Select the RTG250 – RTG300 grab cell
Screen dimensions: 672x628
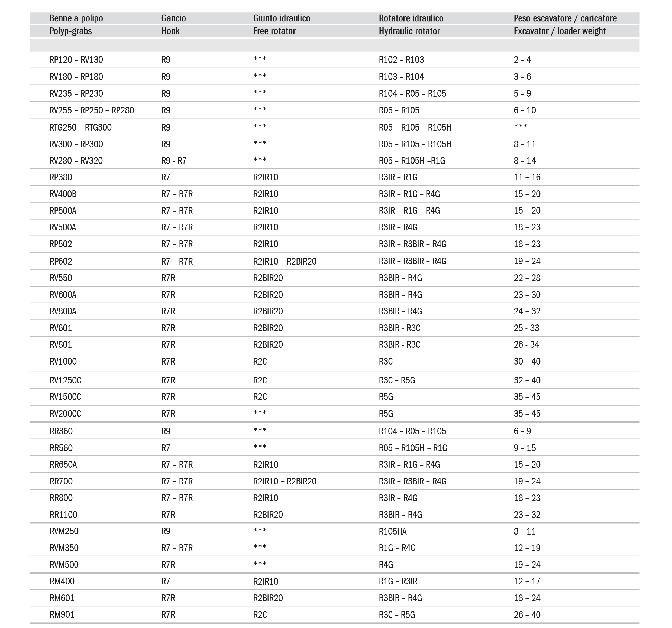(80, 127)
